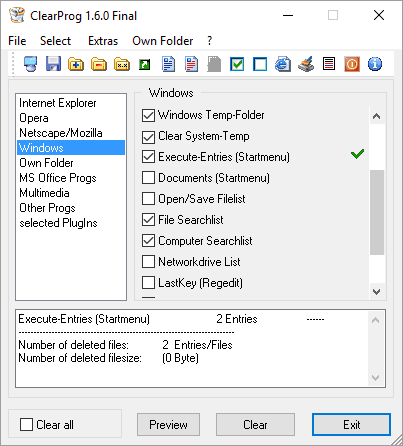Click the gray document toolbar icon

click(214, 64)
